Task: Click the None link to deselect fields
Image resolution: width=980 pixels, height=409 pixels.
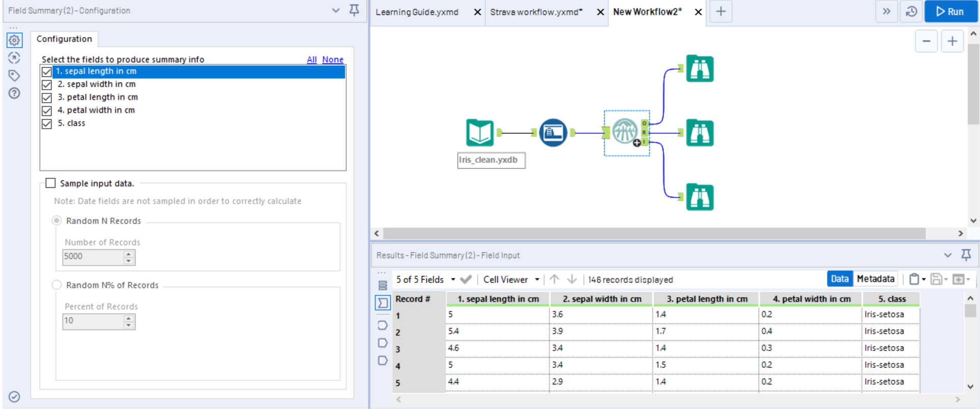Action: (x=333, y=60)
